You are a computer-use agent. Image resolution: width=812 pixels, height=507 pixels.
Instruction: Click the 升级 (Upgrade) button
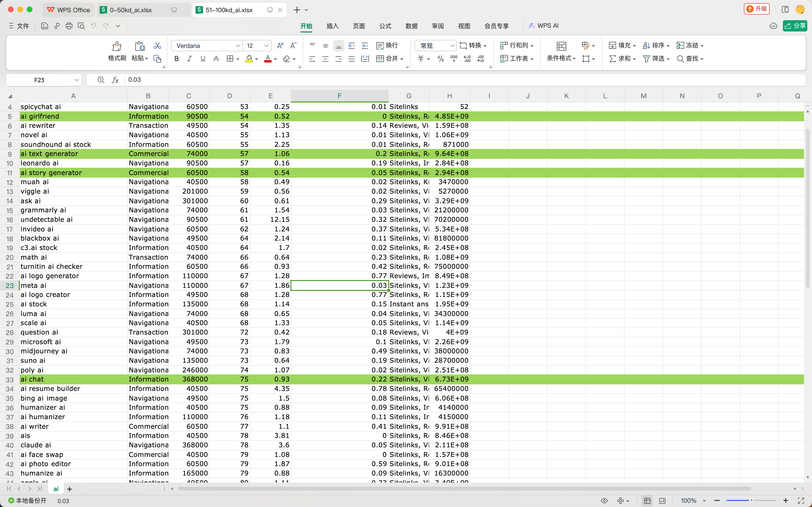(x=757, y=9)
